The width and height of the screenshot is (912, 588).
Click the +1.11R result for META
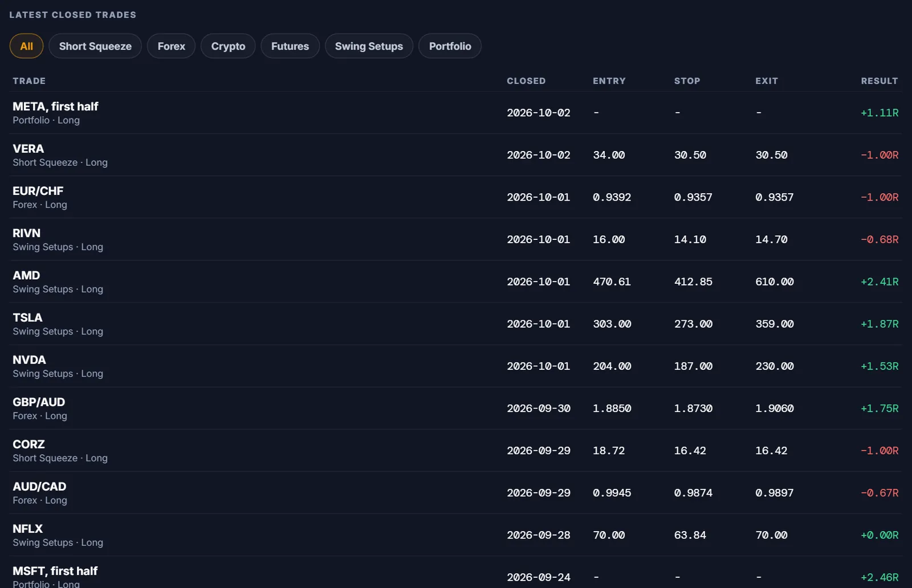tap(880, 113)
